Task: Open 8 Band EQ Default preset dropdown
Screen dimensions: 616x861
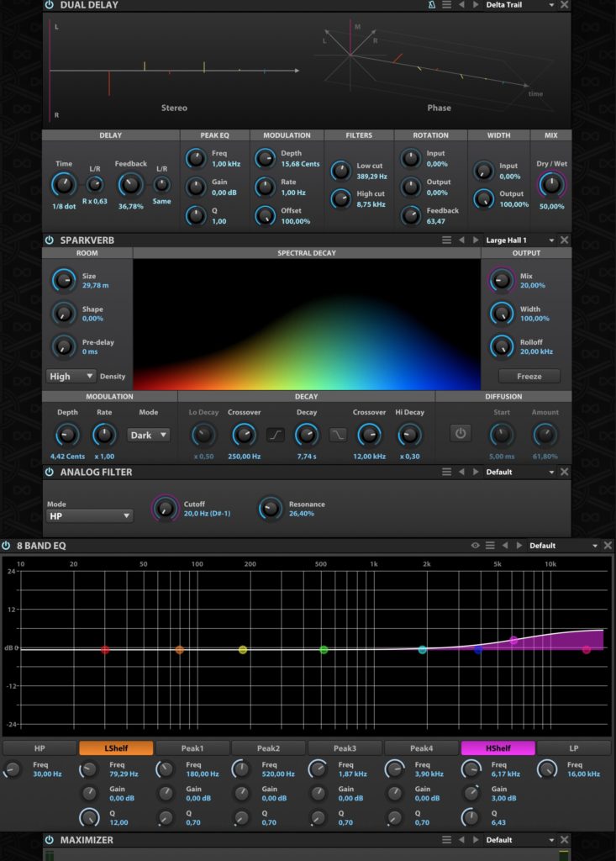Action: click(563, 545)
